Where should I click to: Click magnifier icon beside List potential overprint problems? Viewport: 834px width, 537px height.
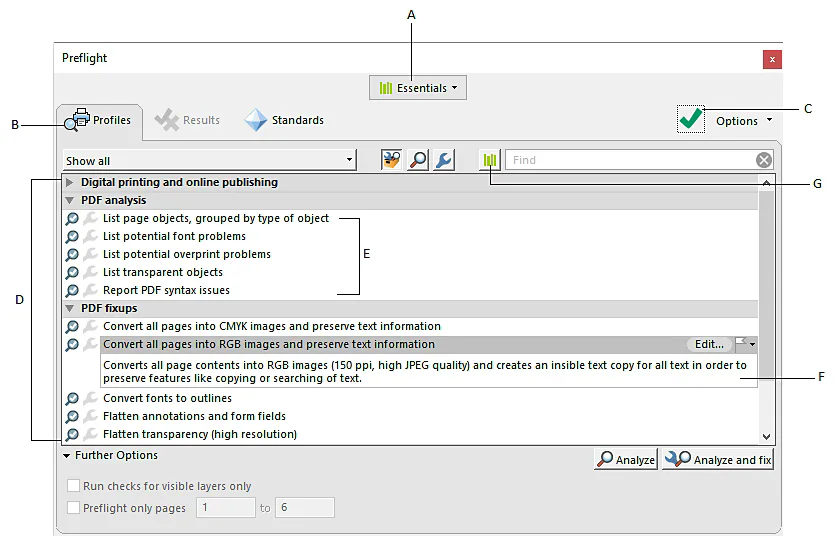(x=72, y=255)
